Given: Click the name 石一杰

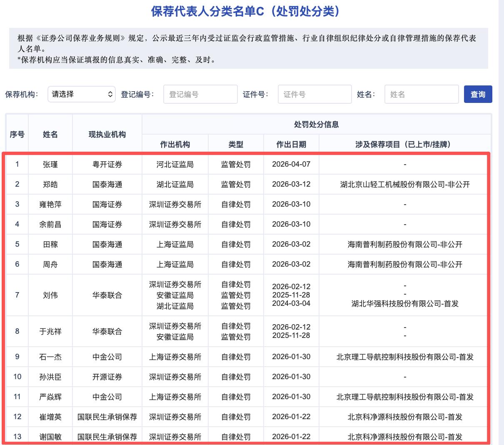Looking at the screenshot, I should tap(50, 357).
